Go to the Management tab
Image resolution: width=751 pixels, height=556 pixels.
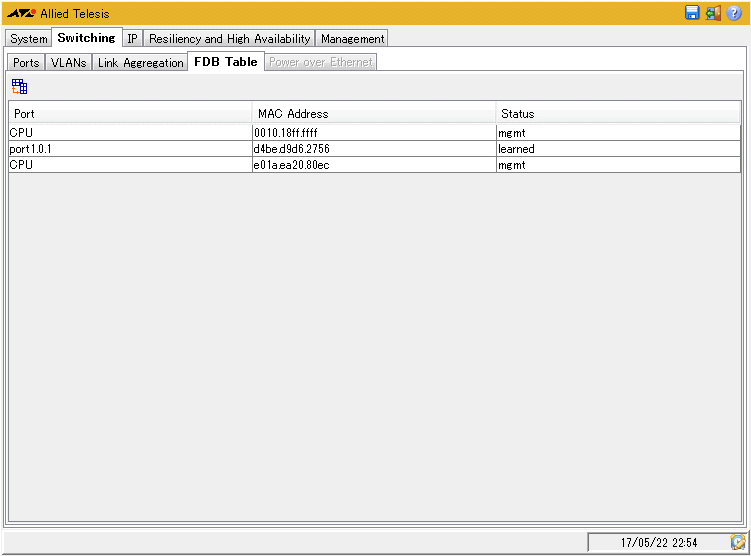[x=352, y=39]
